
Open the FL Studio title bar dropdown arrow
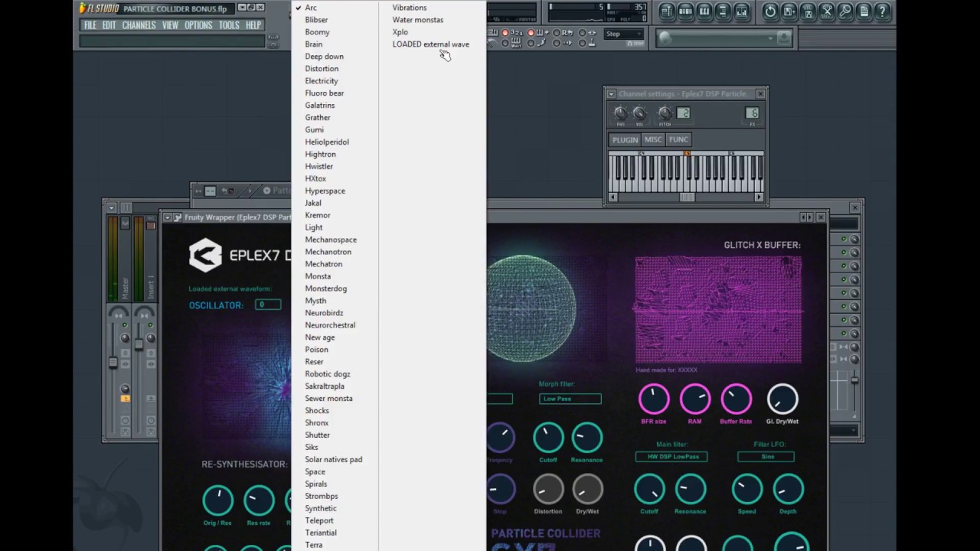242,8
